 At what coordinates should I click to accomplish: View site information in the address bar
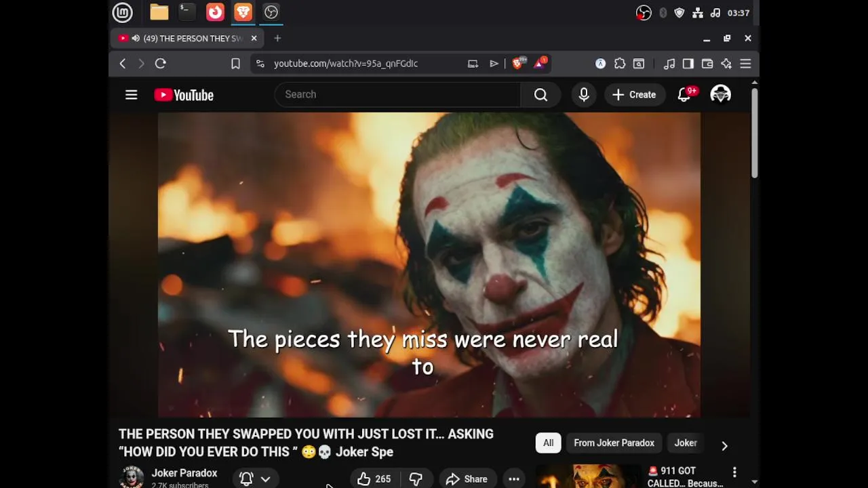point(260,64)
